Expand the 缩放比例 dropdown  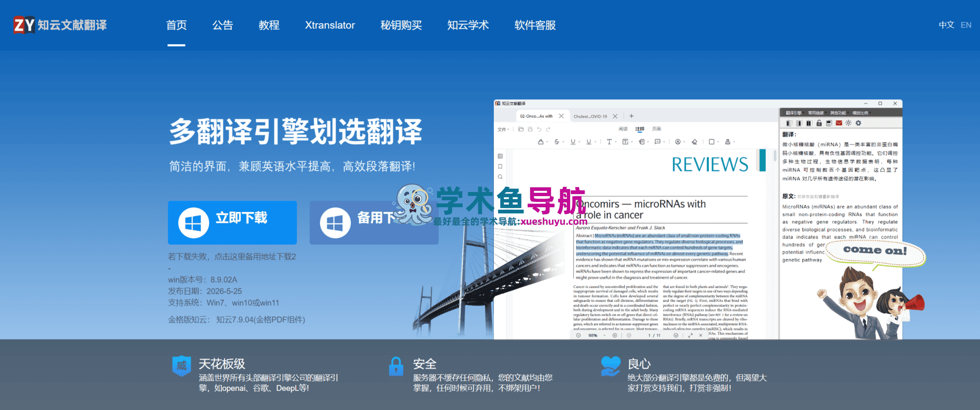861,113
